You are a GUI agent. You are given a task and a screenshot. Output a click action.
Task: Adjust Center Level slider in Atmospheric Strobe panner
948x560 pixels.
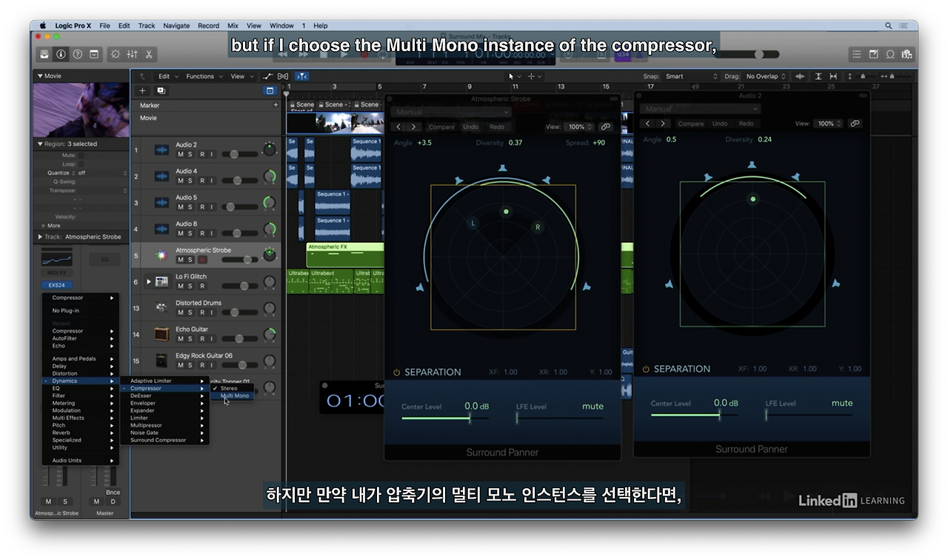pyautogui.click(x=444, y=418)
